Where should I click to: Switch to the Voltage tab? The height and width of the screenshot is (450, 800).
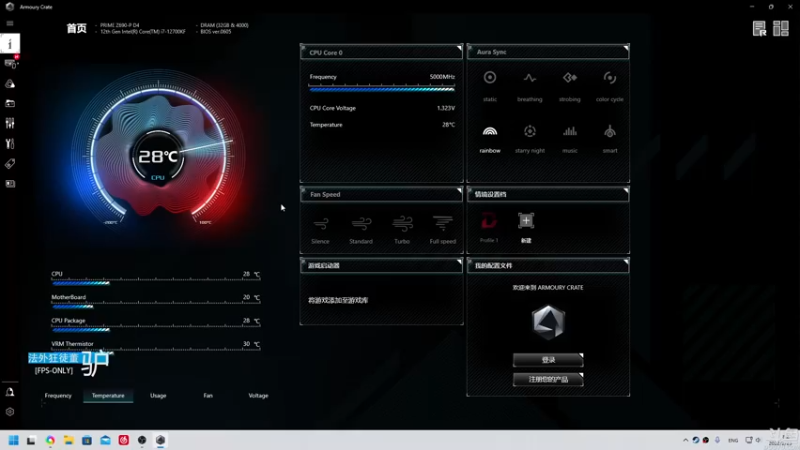click(x=258, y=395)
